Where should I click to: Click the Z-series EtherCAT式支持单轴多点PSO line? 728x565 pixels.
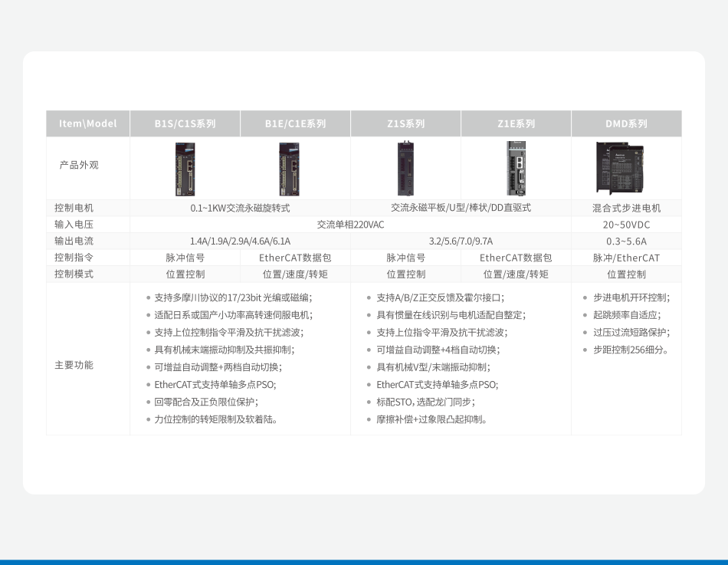438,385
